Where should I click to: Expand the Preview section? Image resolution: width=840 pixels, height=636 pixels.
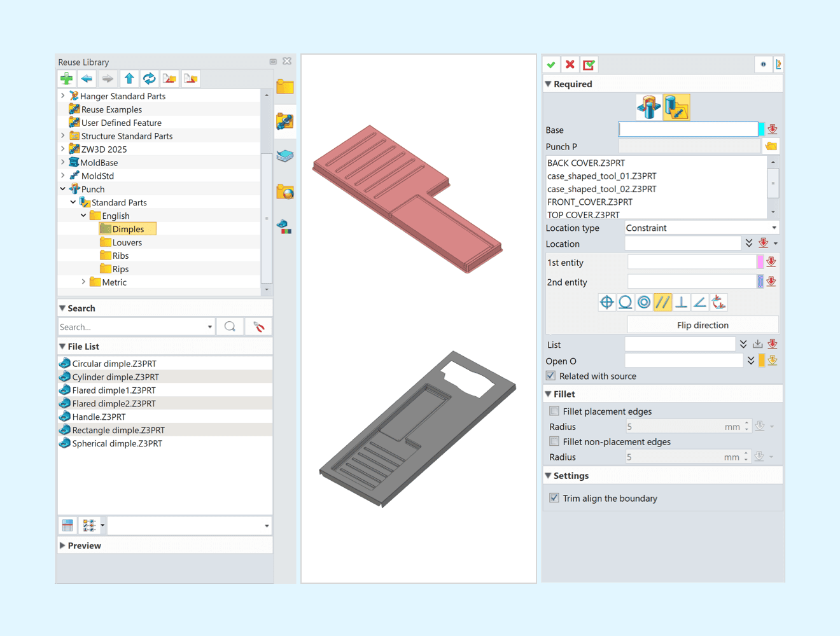coord(62,546)
